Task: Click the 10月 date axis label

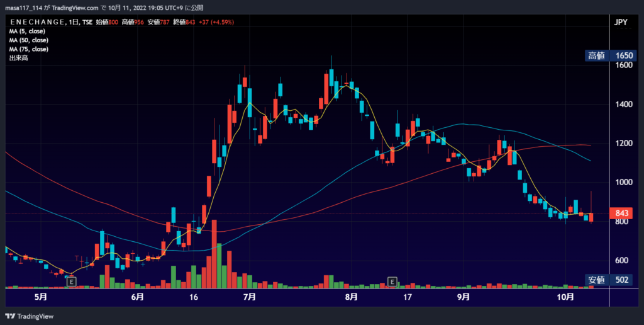Action: pyautogui.click(x=565, y=297)
